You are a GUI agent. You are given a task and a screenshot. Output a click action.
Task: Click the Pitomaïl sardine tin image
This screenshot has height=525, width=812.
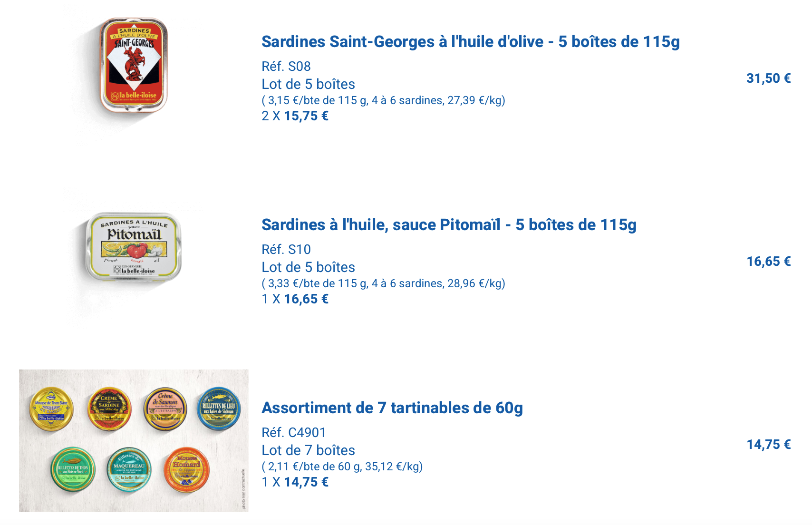pos(133,246)
